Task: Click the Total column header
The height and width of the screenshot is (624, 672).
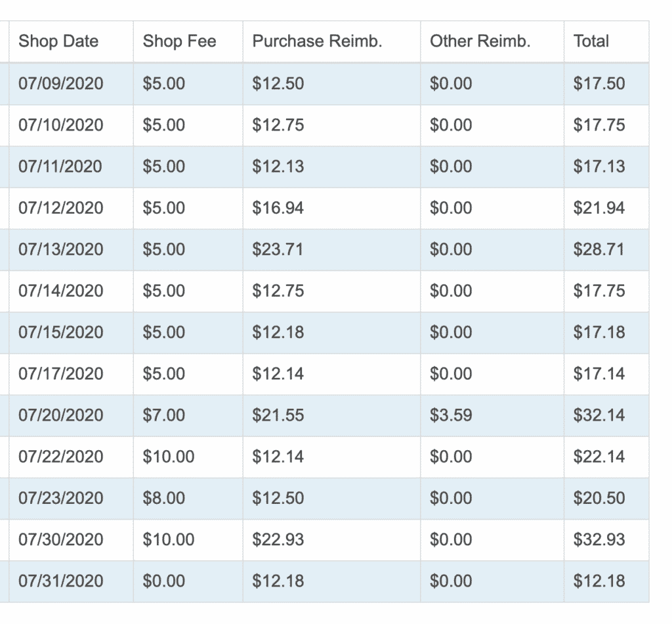Action: pyautogui.click(x=591, y=41)
